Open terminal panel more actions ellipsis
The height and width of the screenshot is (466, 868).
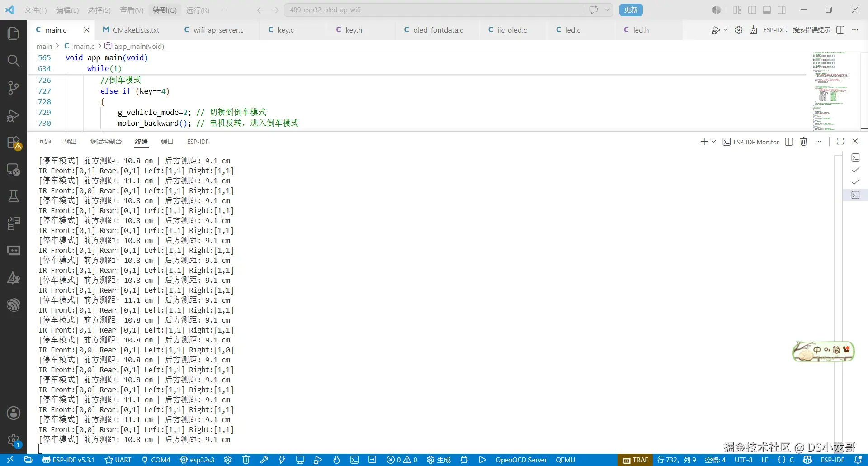pos(818,142)
